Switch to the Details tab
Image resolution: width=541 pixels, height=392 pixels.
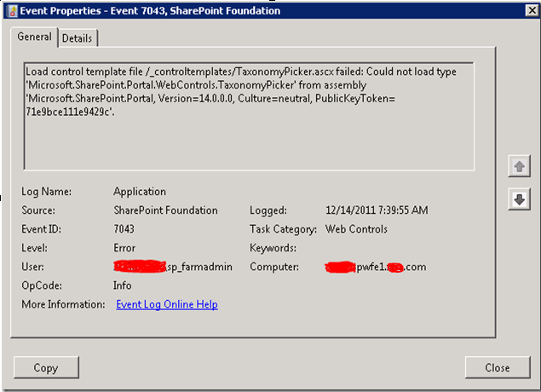point(78,38)
